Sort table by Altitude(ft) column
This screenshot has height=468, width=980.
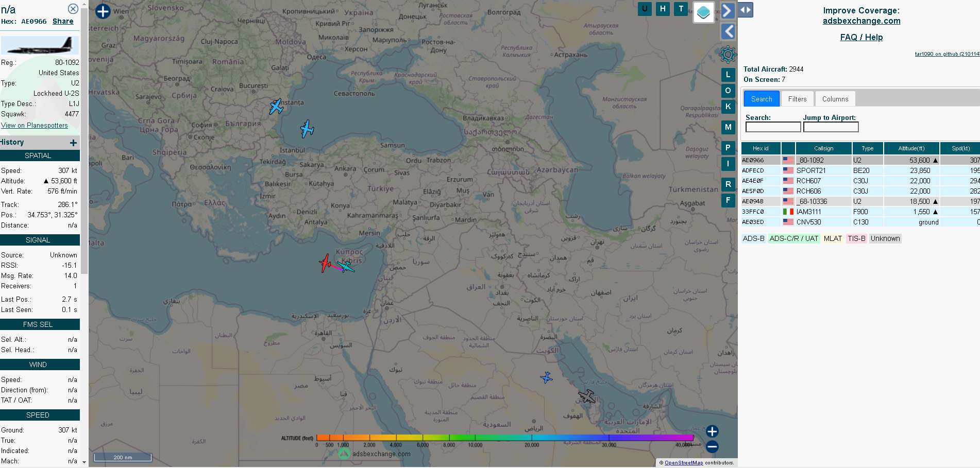click(x=911, y=148)
